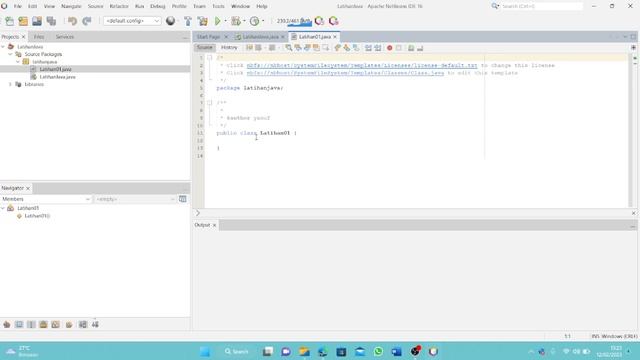Open the Tools menu
This screenshot has height=360, width=640.
click(218, 6)
